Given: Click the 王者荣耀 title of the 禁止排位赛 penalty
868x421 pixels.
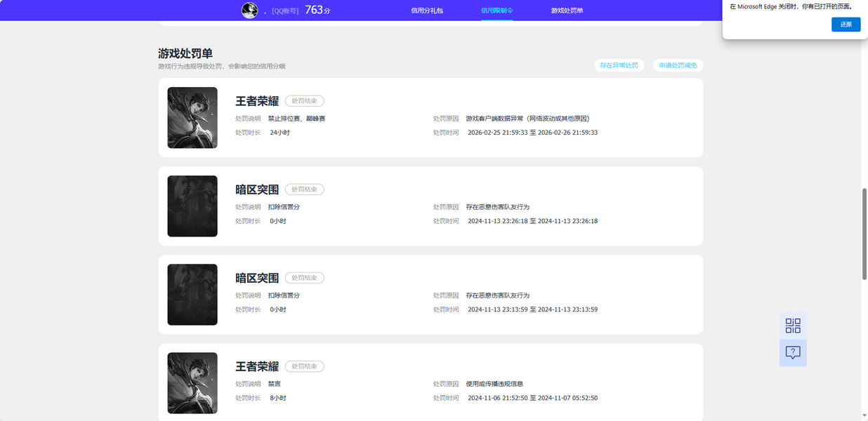Looking at the screenshot, I should (257, 101).
